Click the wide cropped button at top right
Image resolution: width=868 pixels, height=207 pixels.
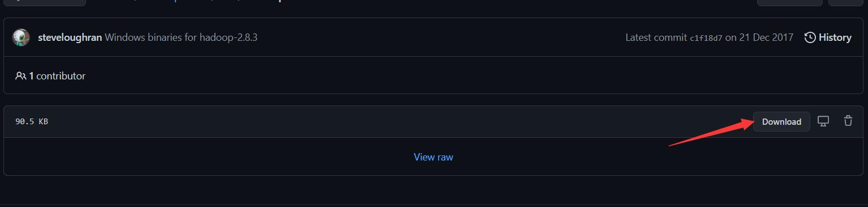click(789, 2)
